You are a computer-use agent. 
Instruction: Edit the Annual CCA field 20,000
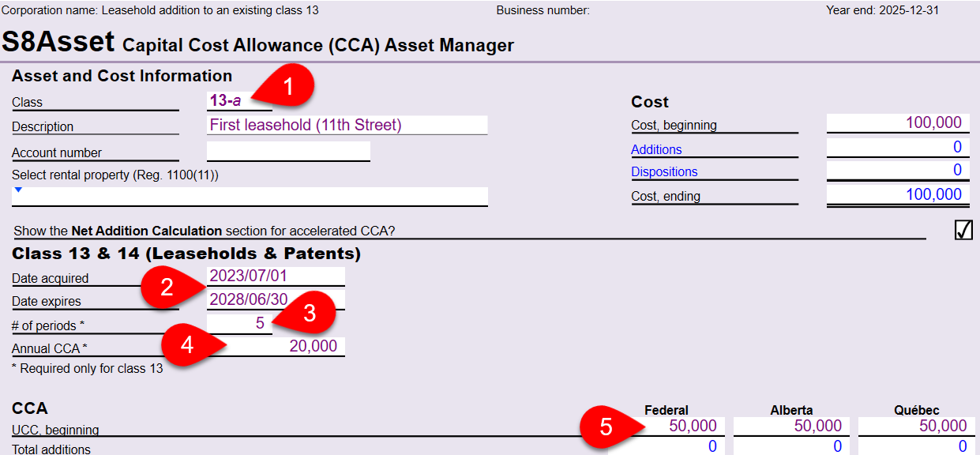[x=276, y=346]
